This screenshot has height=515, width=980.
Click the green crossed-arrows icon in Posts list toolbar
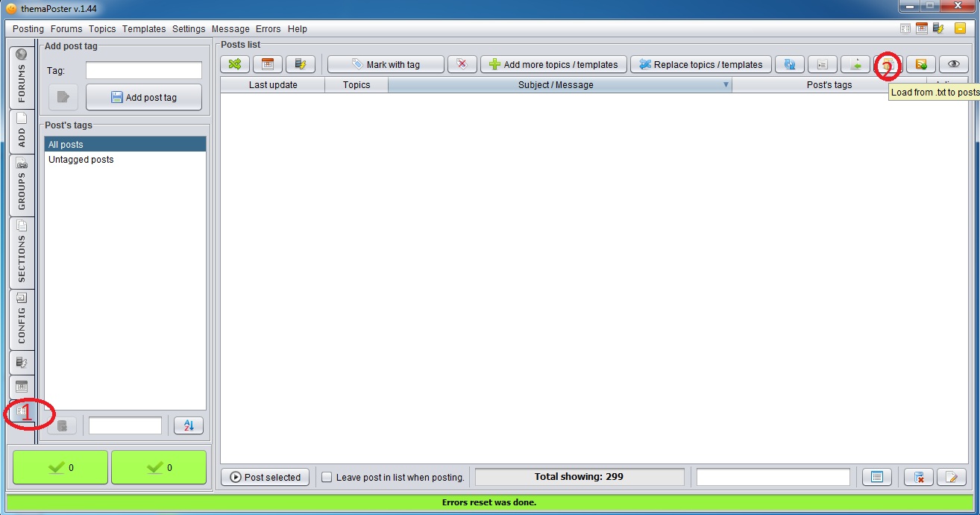pyautogui.click(x=234, y=64)
